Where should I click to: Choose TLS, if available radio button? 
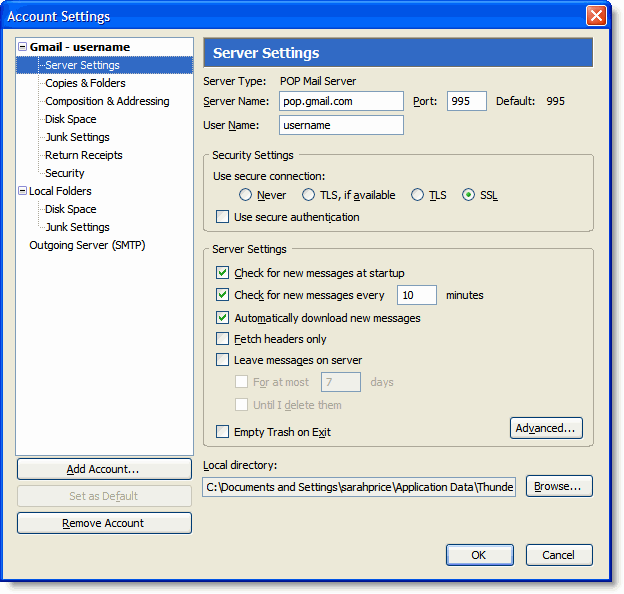(x=309, y=195)
